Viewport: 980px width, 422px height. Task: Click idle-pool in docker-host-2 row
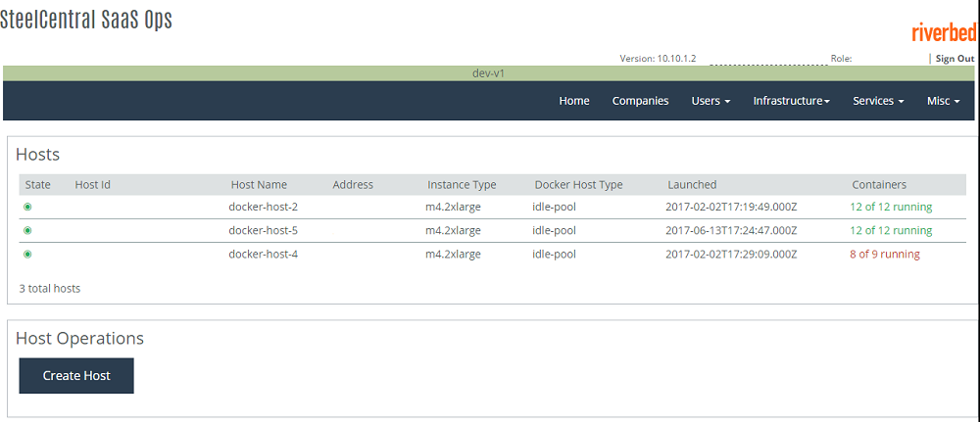coord(554,207)
